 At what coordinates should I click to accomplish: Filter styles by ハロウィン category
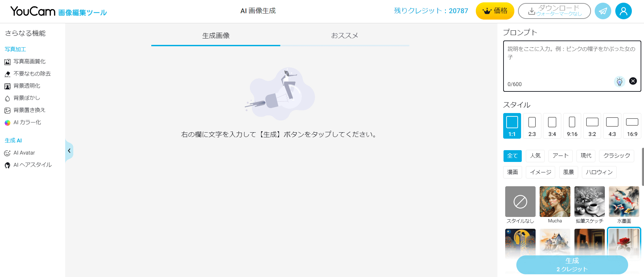(599, 172)
